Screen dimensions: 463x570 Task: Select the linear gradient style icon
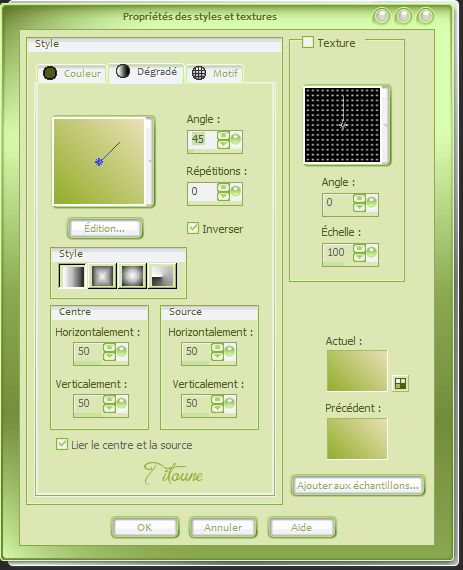[72, 276]
